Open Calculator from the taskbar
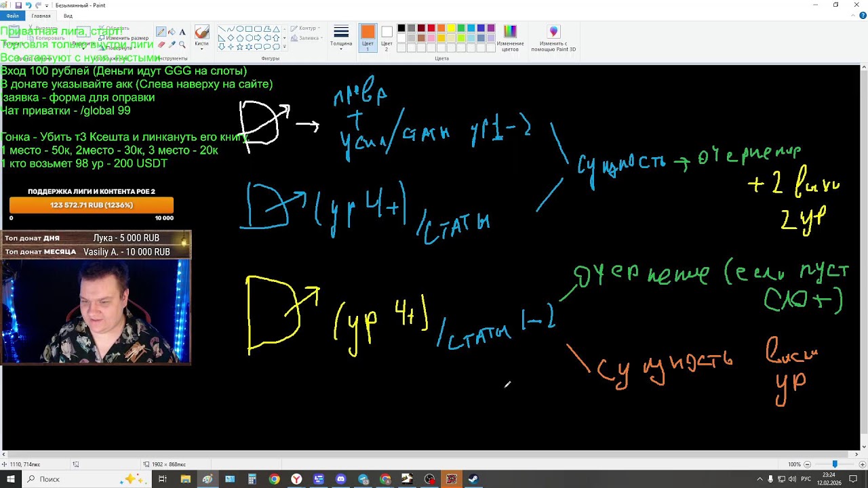The height and width of the screenshot is (488, 868). (252, 479)
